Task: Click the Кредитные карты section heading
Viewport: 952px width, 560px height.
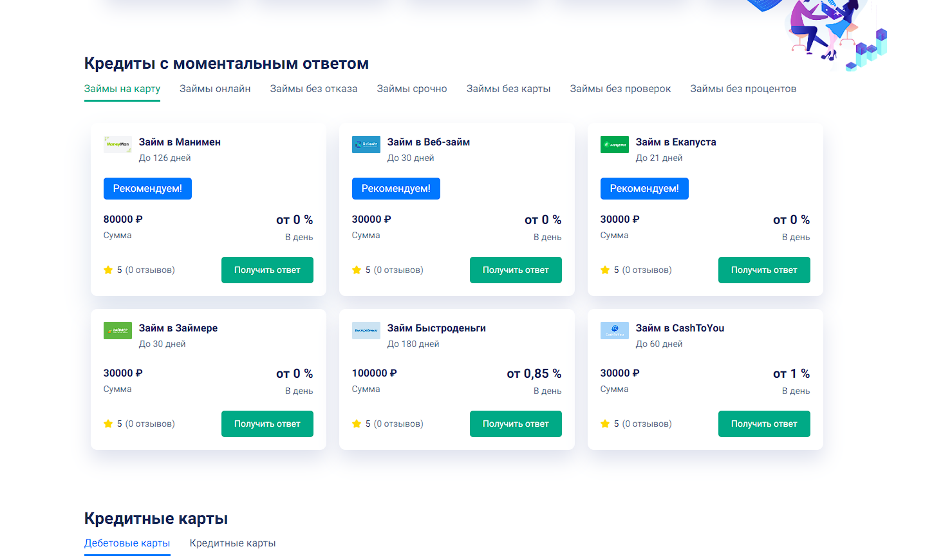Action: (x=156, y=519)
